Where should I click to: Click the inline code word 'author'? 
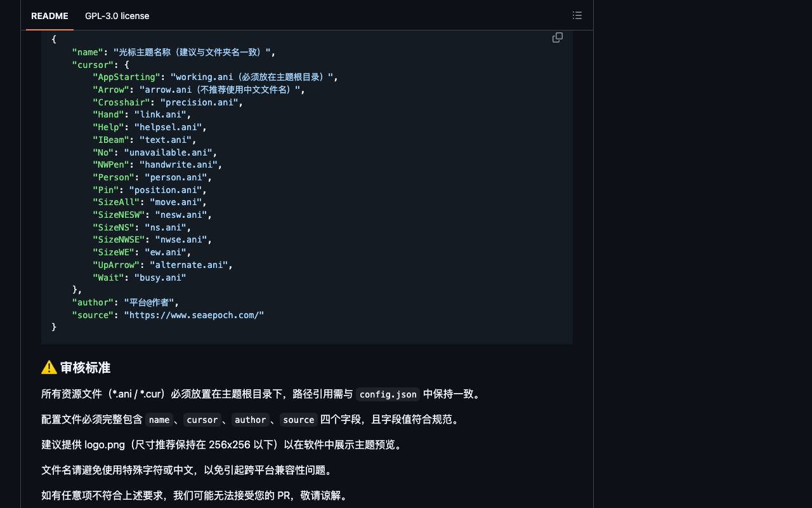coord(251,420)
